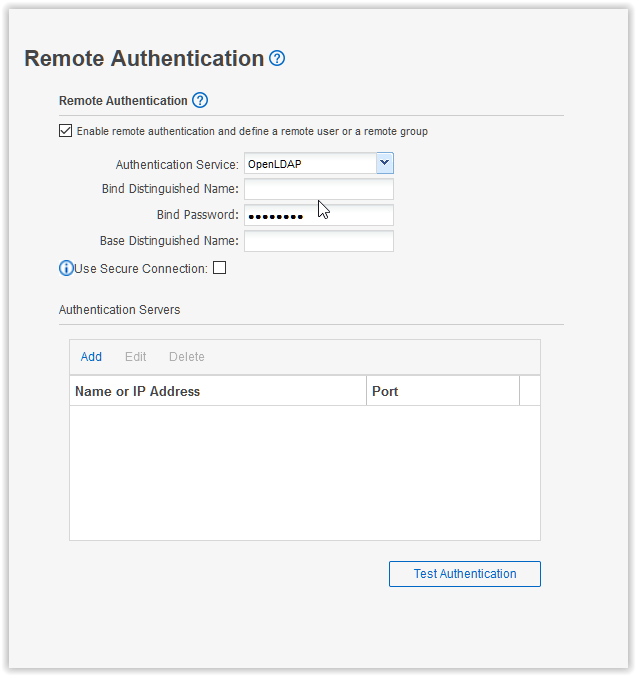Click Delete in the servers toolbar
This screenshot has height=676, width=636.
[x=186, y=357]
